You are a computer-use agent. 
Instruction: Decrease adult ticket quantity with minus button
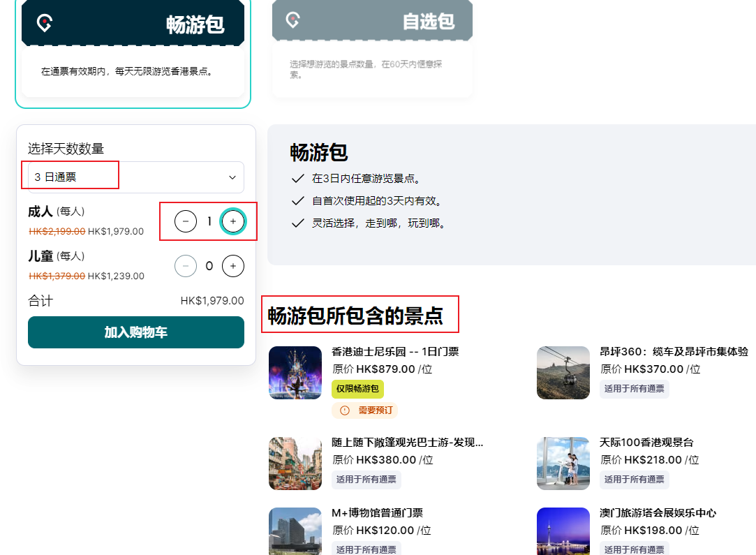[x=186, y=221]
